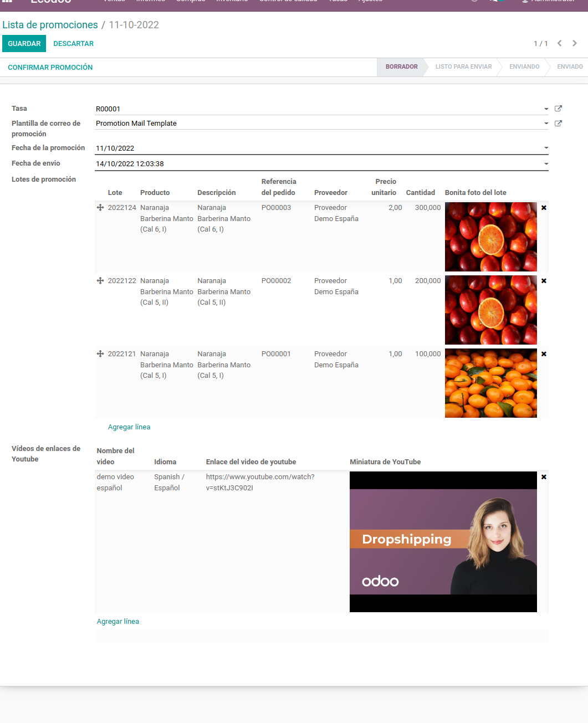This screenshot has height=723, width=588.
Task: Click quantity 100,000
Action: 428,354
